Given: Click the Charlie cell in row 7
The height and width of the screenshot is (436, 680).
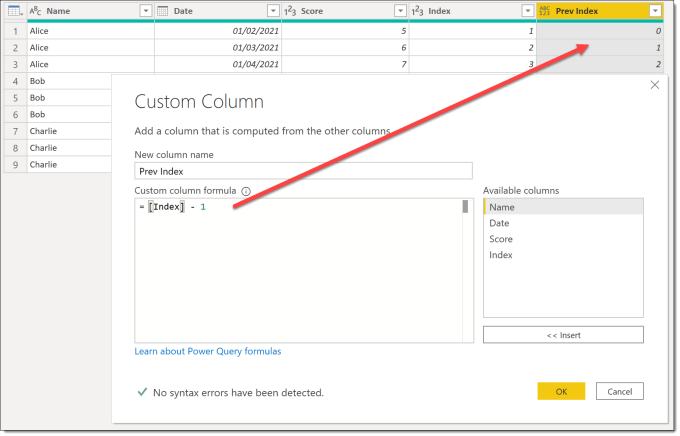Looking at the screenshot, I should click(x=69, y=131).
